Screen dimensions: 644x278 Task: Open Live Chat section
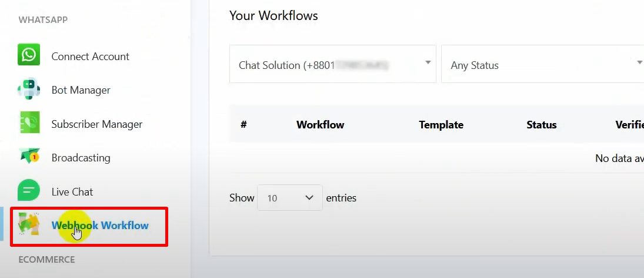(72, 192)
